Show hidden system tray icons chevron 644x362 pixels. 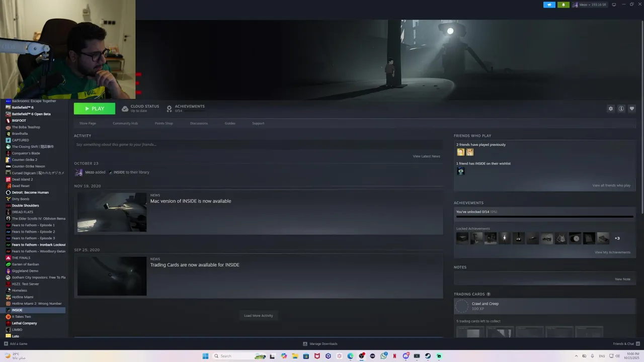tap(576, 356)
